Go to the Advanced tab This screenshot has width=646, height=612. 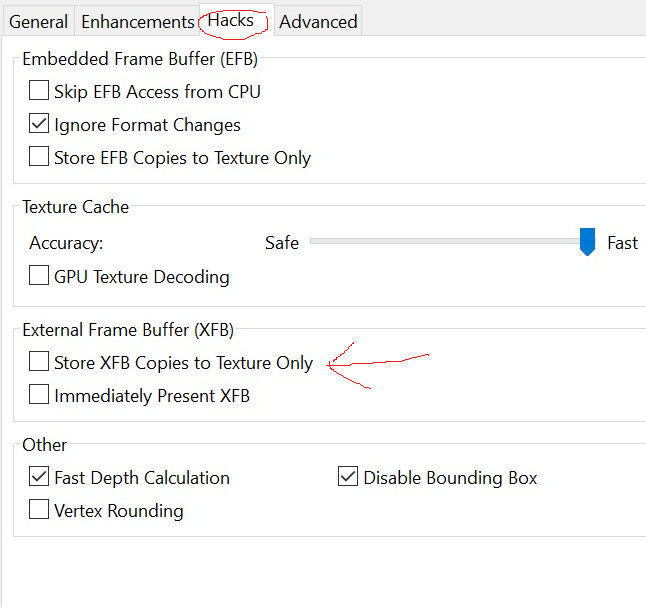(318, 21)
